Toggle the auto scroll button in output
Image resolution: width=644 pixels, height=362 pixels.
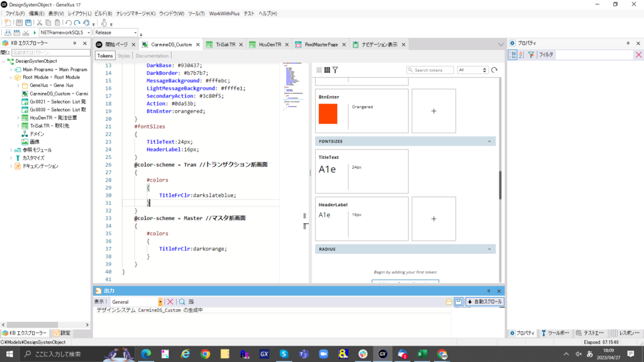click(x=485, y=302)
